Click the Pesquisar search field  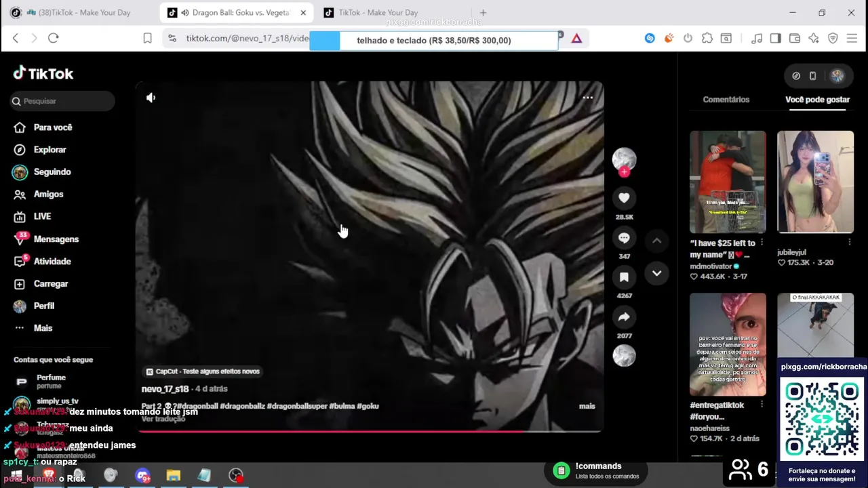pyautogui.click(x=62, y=101)
